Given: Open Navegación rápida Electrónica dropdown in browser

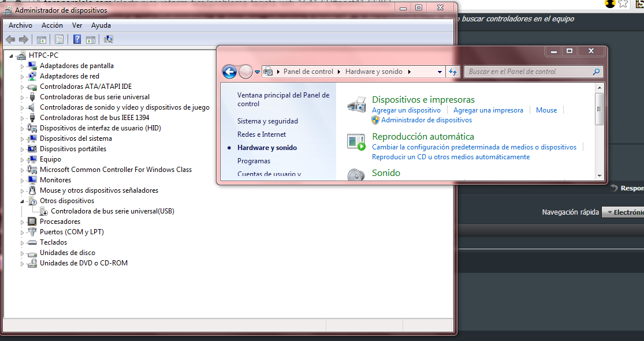Looking at the screenshot, I should tap(623, 212).
